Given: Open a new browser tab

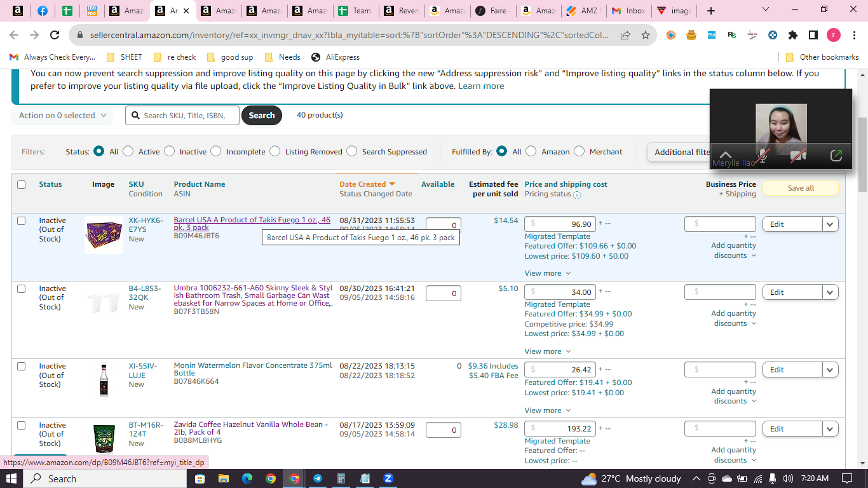Looking at the screenshot, I should [x=711, y=11].
